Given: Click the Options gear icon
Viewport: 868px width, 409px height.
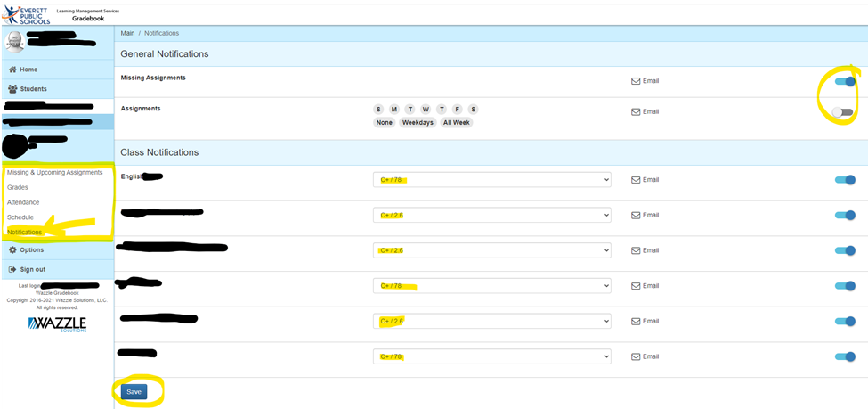Looking at the screenshot, I should coord(12,249).
